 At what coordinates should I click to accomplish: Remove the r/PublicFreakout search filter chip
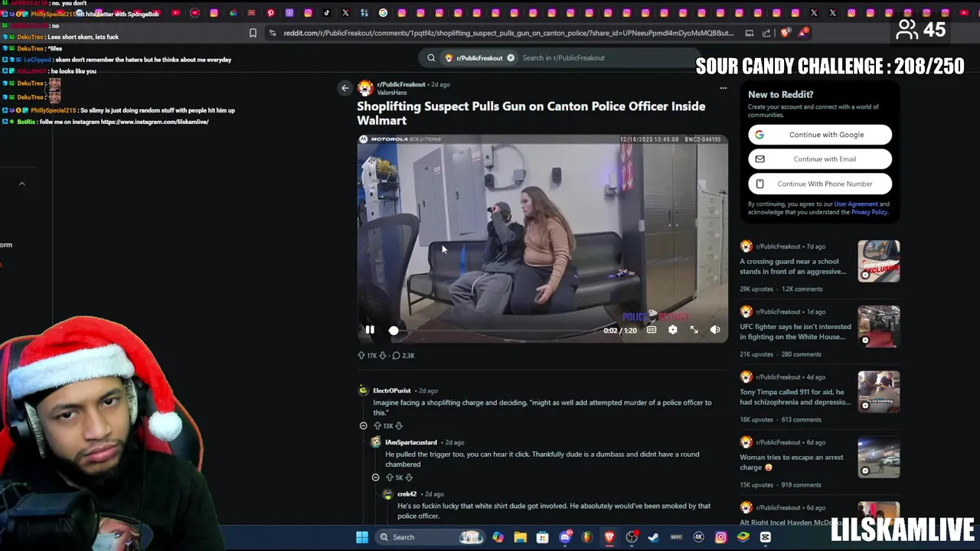point(511,57)
